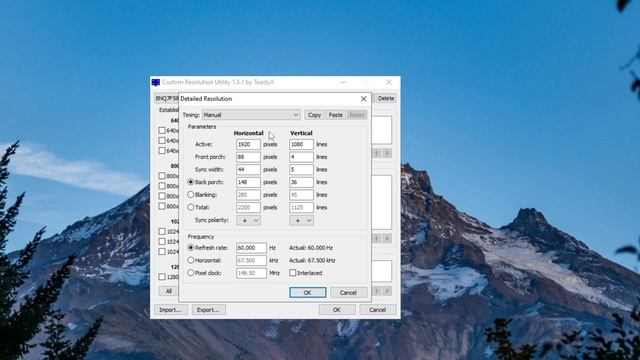Viewport: 640px width, 360px height.
Task: Confirm Detailed Resolution with OK
Action: pyautogui.click(x=308, y=293)
